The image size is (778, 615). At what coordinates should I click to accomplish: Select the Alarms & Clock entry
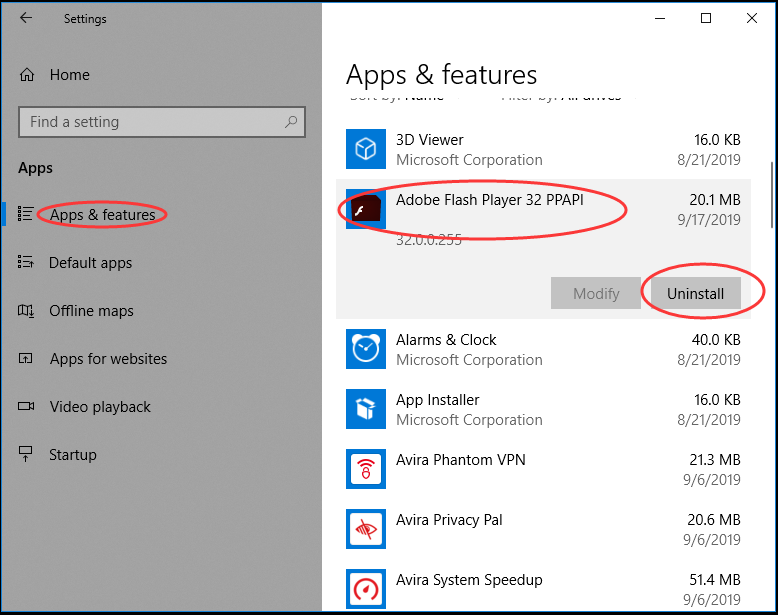pyautogui.click(x=543, y=349)
